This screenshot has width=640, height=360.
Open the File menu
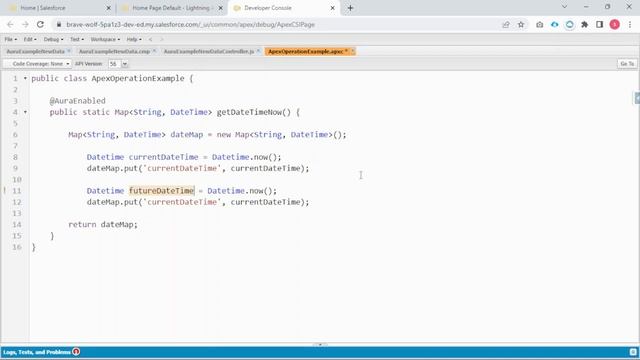pyautogui.click(x=11, y=39)
